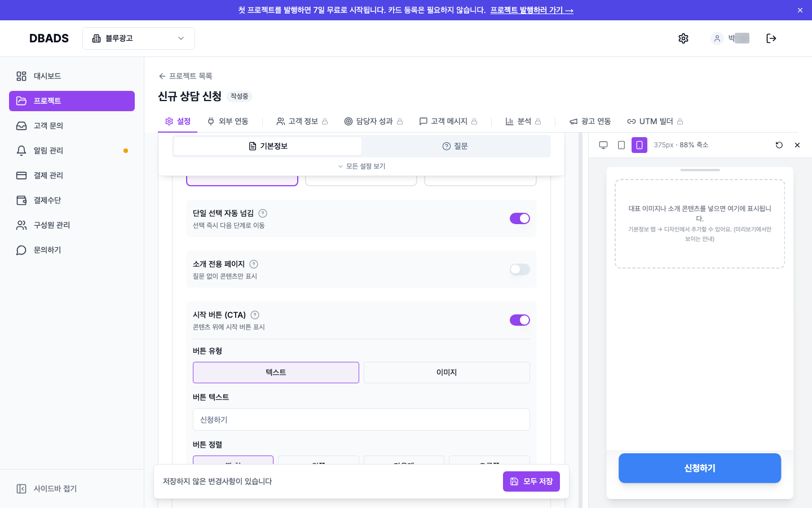Switch to the 담당자 성과 tab
The height and width of the screenshot is (508, 812).
click(x=373, y=121)
